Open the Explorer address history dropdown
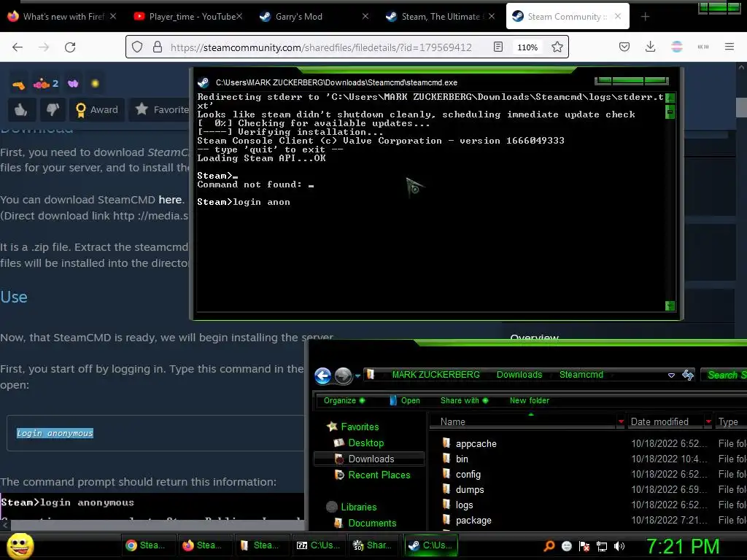The height and width of the screenshot is (560, 747). click(x=671, y=376)
